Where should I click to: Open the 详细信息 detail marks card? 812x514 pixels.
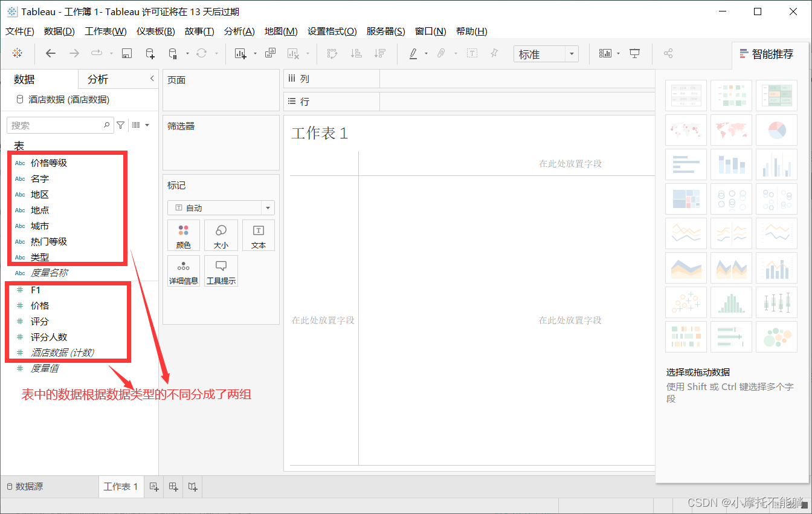(184, 271)
